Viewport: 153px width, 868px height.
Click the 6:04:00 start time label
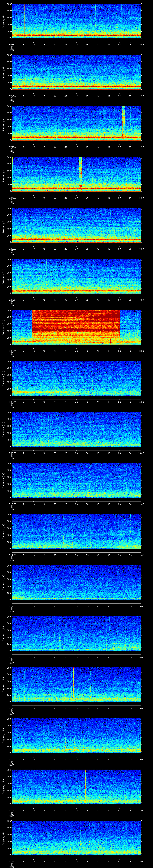coord(12,198)
